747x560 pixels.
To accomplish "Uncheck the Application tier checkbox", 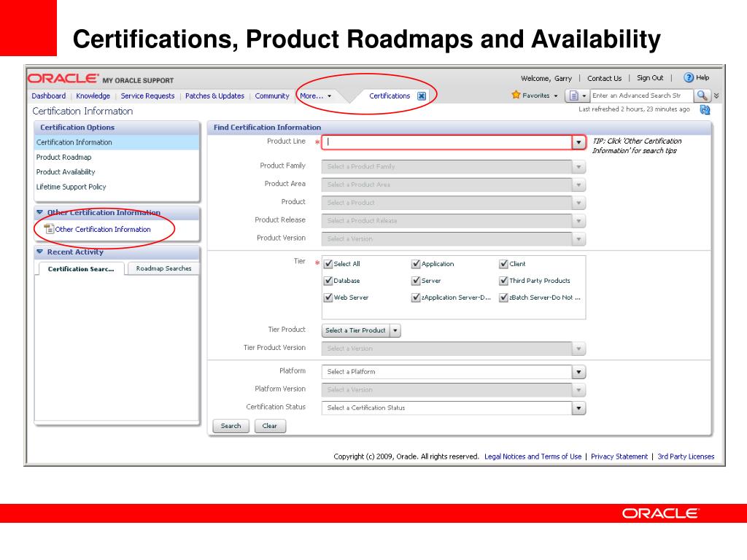I will tap(416, 264).
